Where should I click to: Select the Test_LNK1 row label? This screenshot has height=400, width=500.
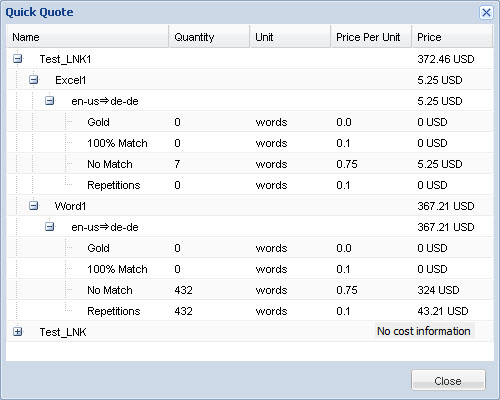pyautogui.click(x=65, y=59)
